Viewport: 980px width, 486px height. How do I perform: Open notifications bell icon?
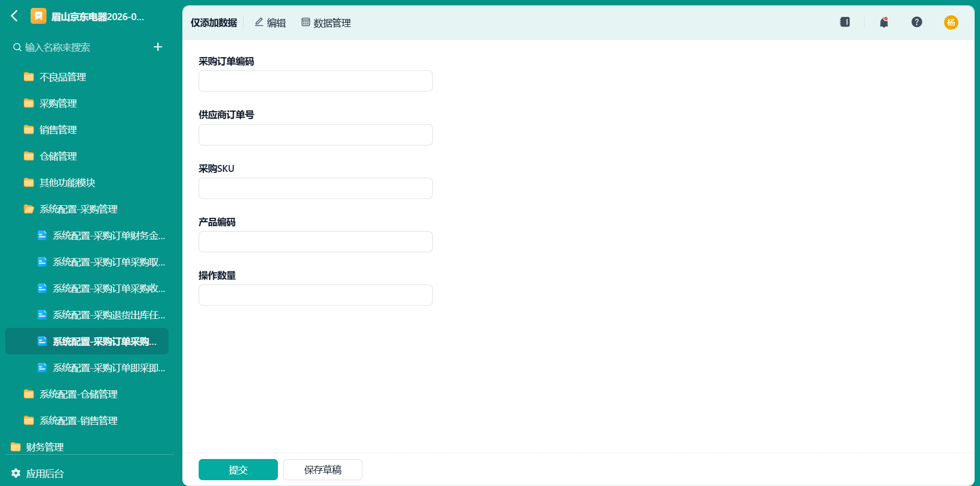[x=884, y=22]
